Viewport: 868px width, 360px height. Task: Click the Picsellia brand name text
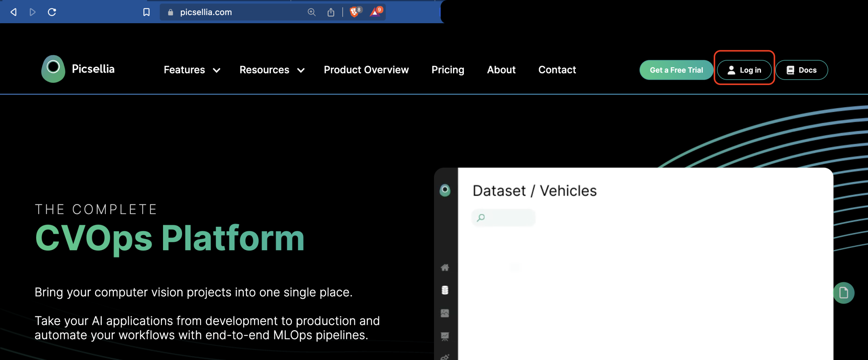pos(93,69)
